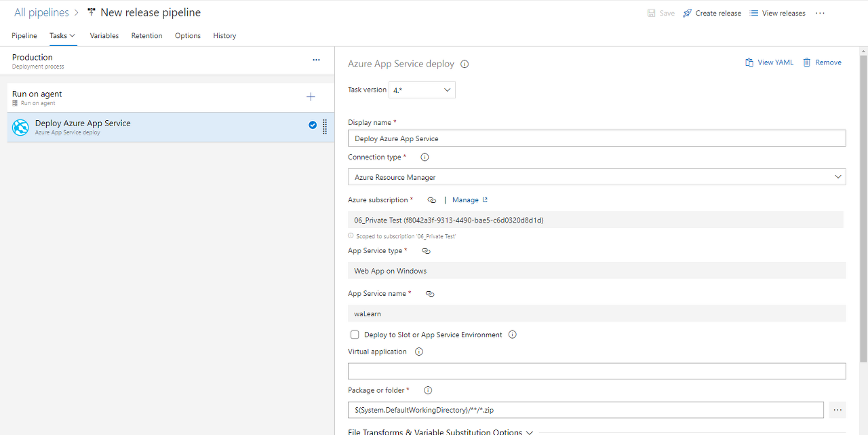The width and height of the screenshot is (868, 435).
Task: Click the App Service type value field
Action: point(597,271)
